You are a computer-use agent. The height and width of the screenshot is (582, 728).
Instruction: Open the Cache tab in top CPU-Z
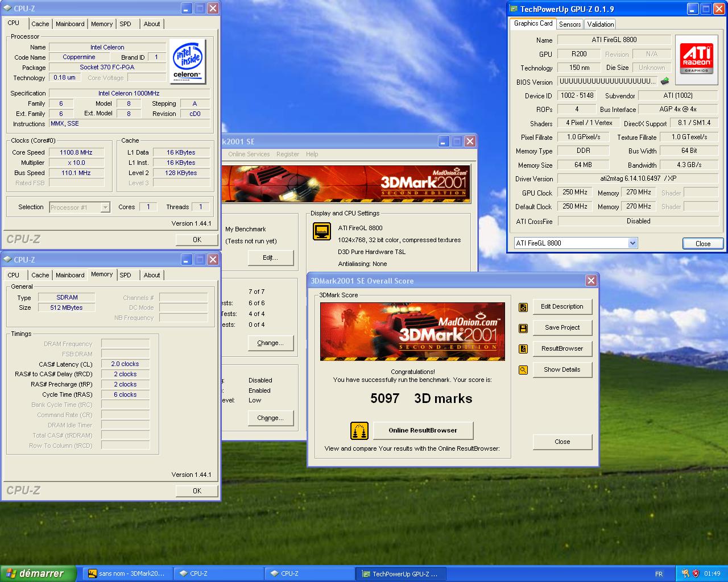click(40, 24)
